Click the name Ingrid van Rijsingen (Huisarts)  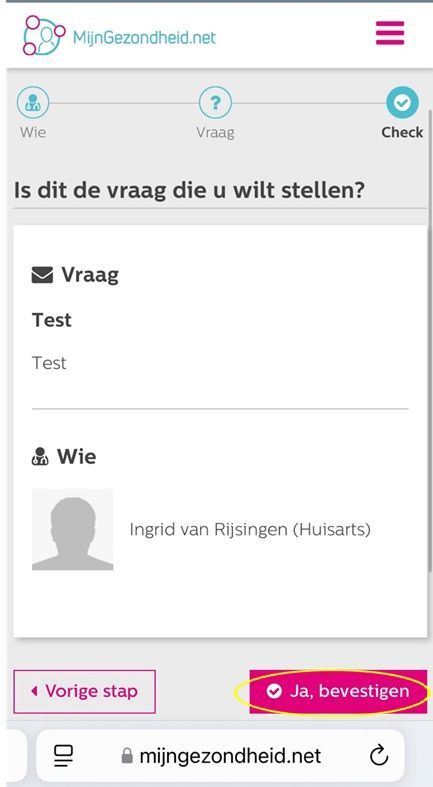click(x=250, y=530)
